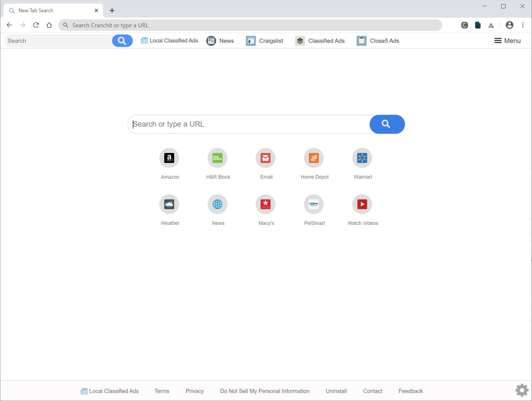This screenshot has height=401, width=532.
Task: Open the user profile avatar menu
Action: click(x=509, y=25)
